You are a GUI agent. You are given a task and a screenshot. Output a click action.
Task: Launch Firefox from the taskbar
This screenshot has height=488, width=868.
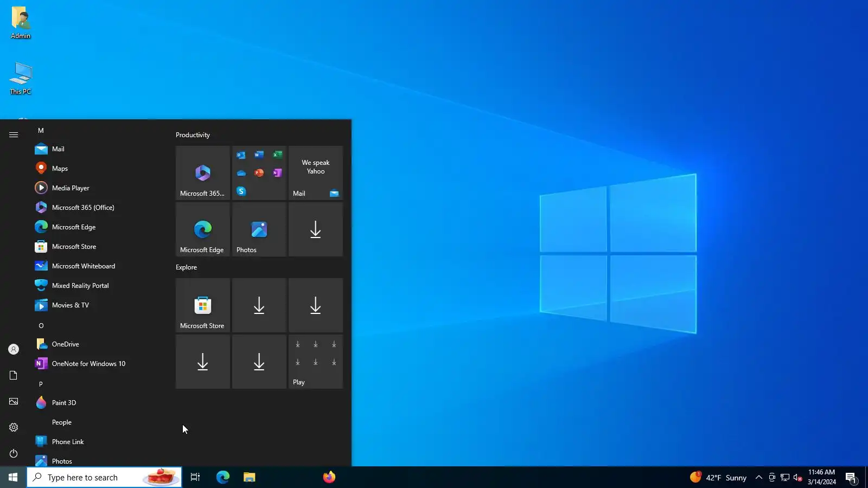pos(329,477)
